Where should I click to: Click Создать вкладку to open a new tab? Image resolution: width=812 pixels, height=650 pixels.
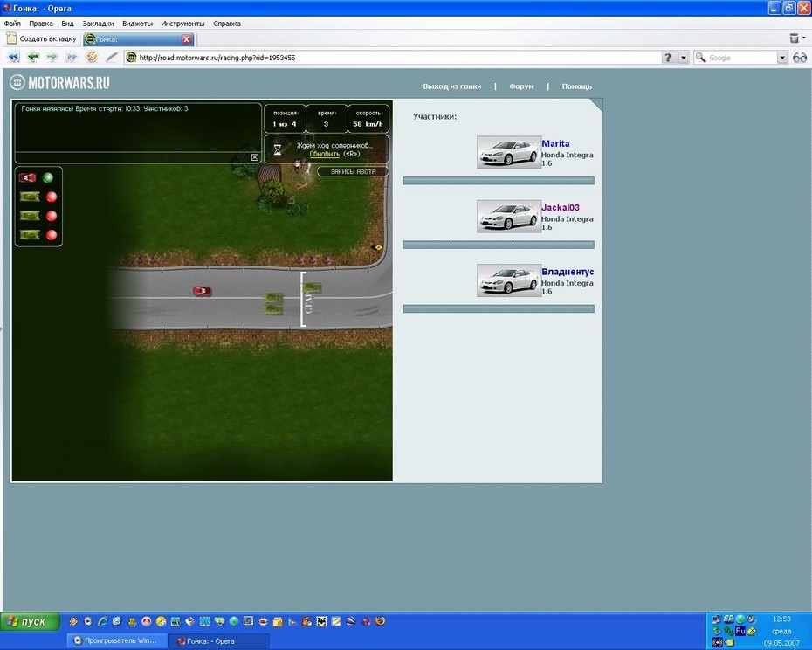[x=41, y=38]
